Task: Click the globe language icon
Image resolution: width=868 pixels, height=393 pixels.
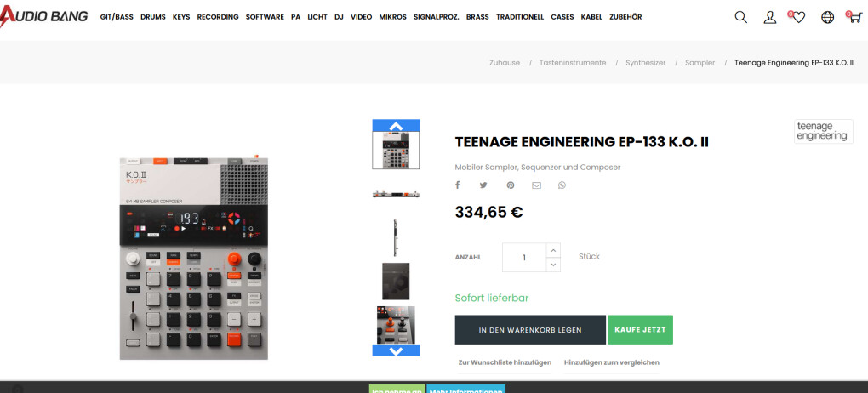Action: (x=828, y=17)
